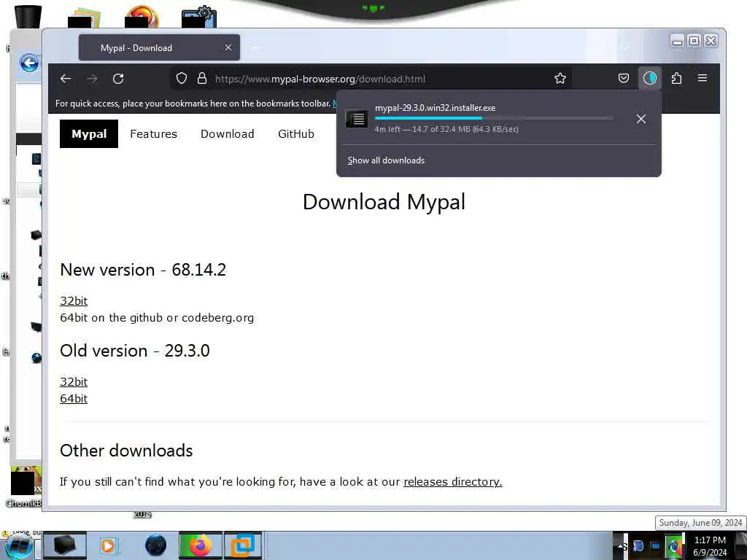The width and height of the screenshot is (747, 560).
Task: Open the Firefox taskbar icon
Action: 200,545
